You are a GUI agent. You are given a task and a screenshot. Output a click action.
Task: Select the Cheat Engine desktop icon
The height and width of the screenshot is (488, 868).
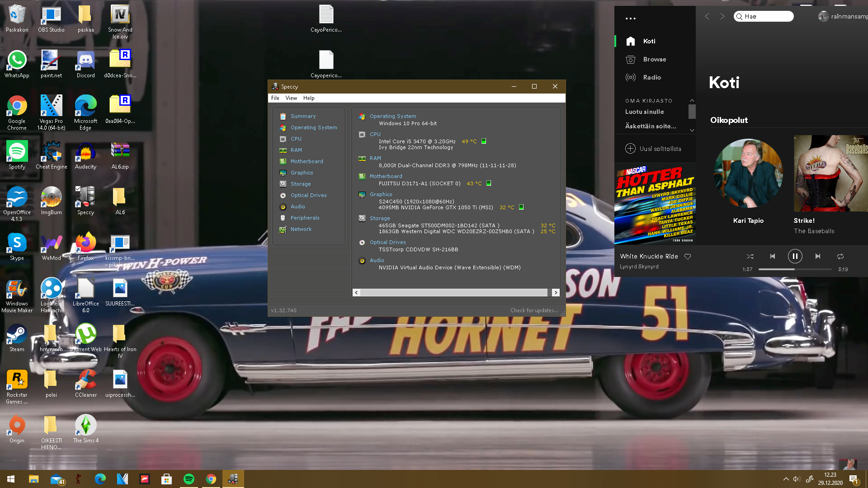point(51,155)
